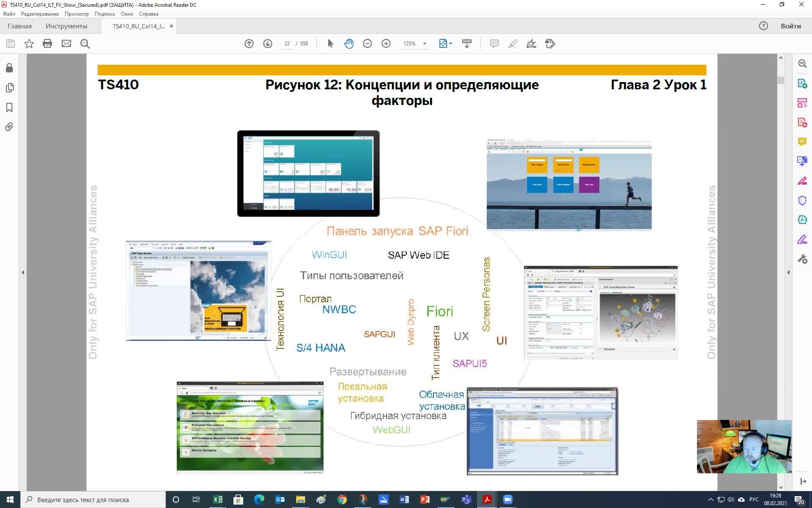Open the security lock panel in the left sidebar
The width and height of the screenshot is (812, 508).
[9, 68]
